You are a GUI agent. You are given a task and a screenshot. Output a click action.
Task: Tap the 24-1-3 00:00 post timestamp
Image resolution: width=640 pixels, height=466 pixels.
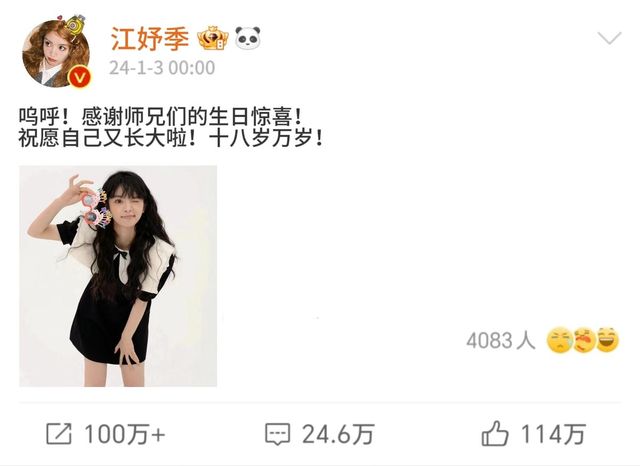(162, 68)
